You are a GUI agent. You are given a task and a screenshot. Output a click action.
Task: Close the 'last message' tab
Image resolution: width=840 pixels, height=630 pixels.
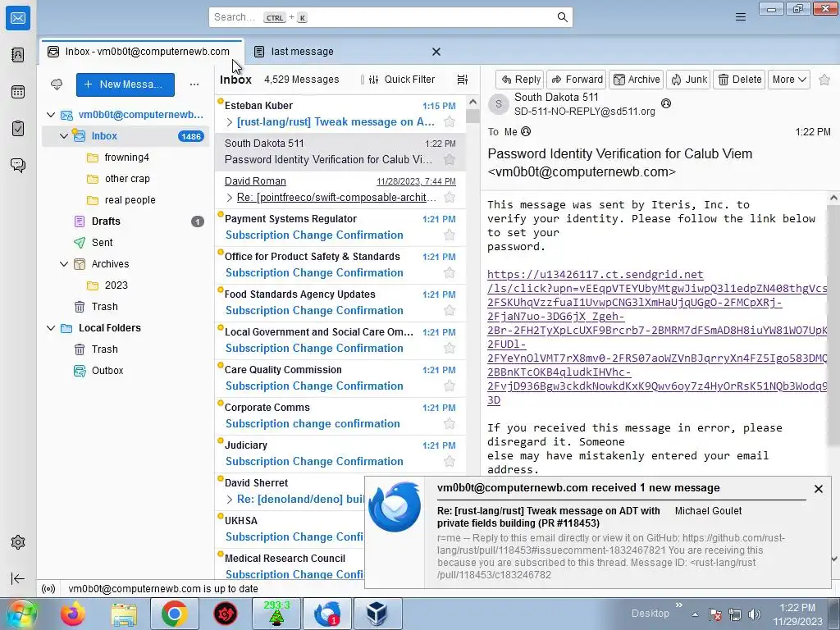436,52
